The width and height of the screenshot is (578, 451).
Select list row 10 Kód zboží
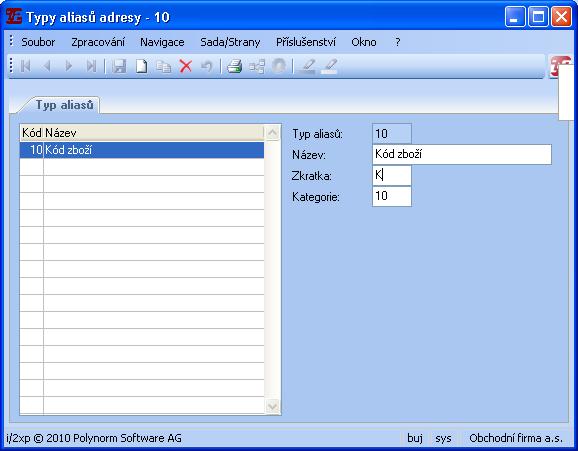[x=142, y=150]
